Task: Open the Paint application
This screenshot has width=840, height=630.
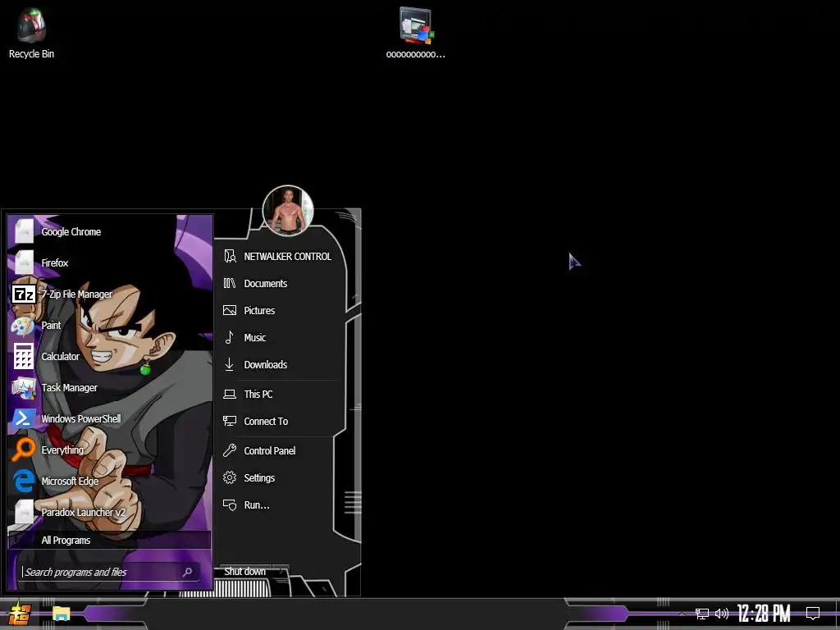Action: 110,325
